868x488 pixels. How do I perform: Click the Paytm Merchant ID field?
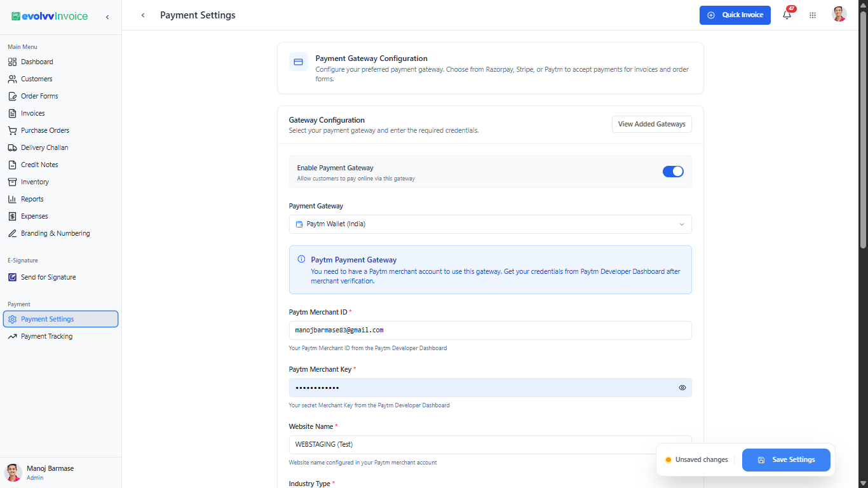(491, 330)
